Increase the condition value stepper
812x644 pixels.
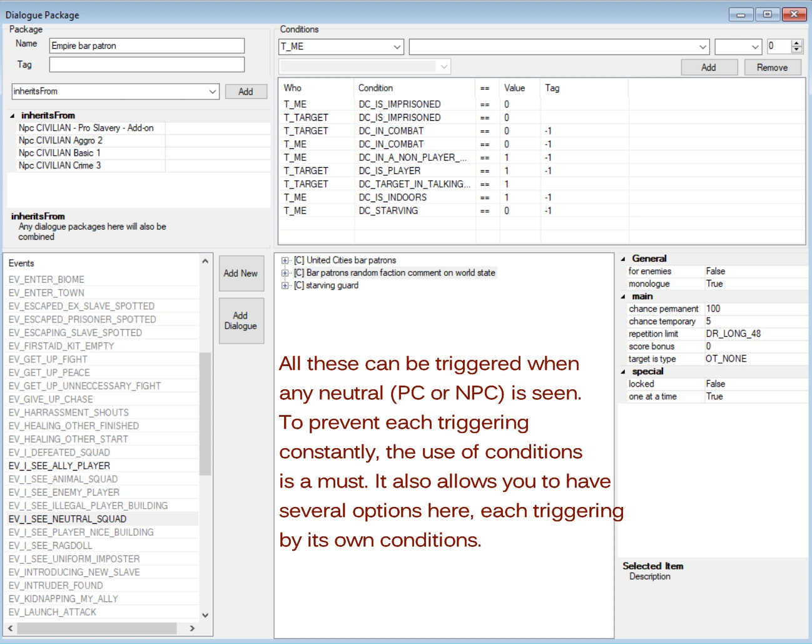(796, 43)
